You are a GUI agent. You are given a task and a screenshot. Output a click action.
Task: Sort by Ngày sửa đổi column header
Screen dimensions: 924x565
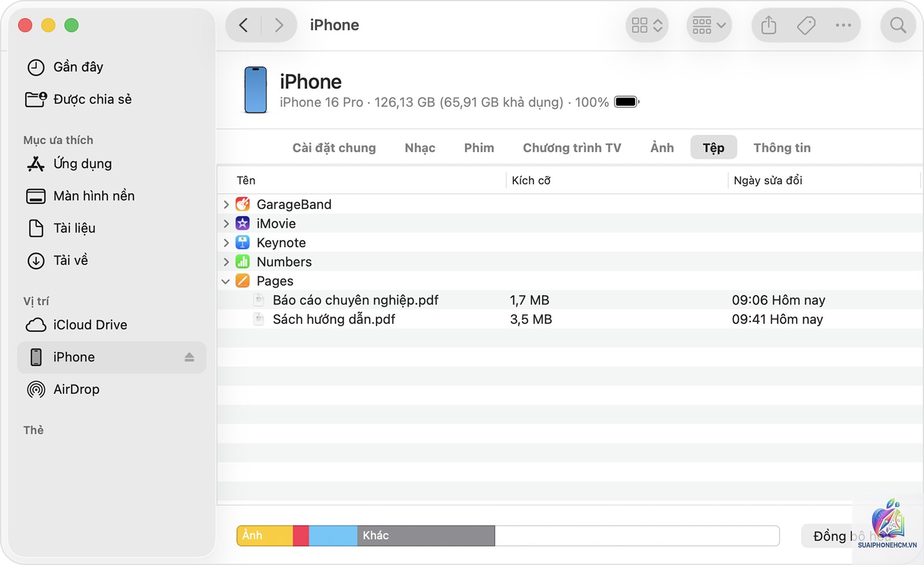tap(767, 181)
